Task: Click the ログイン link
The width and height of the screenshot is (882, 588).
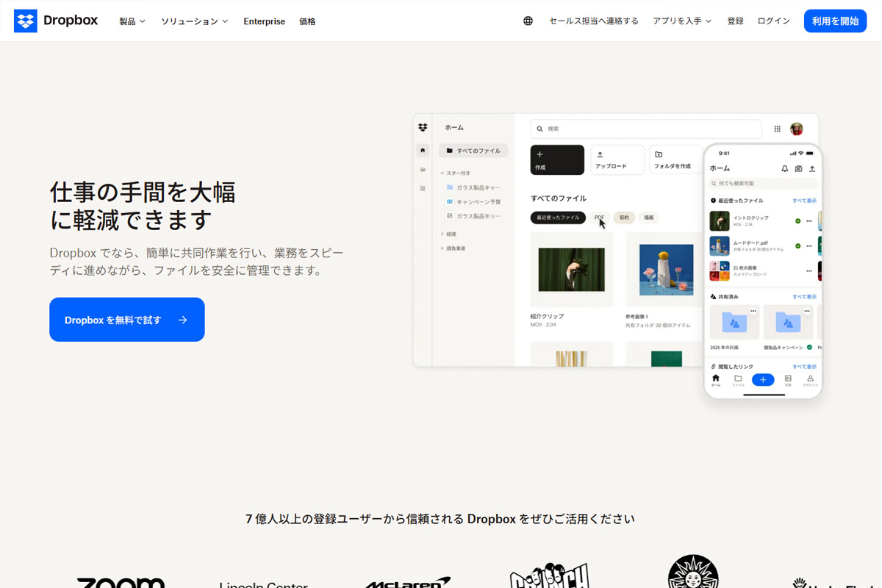Action: pyautogui.click(x=773, y=21)
